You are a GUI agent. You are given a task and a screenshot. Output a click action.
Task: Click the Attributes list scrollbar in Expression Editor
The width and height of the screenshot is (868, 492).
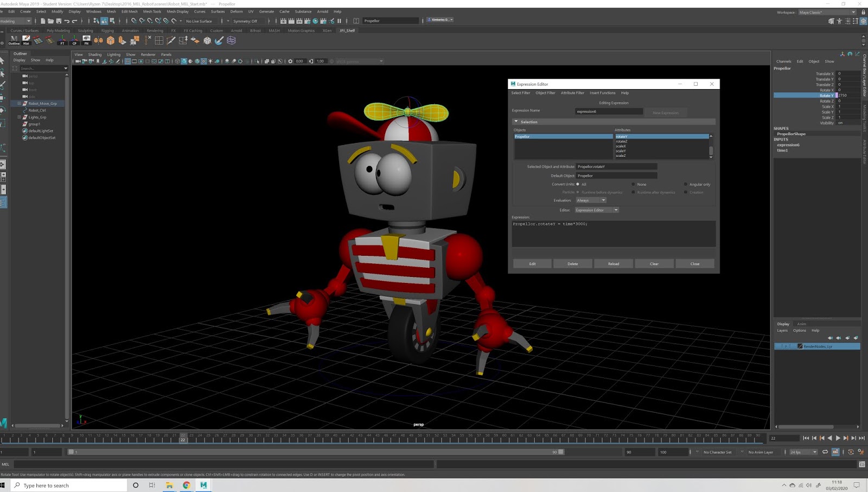(711, 146)
